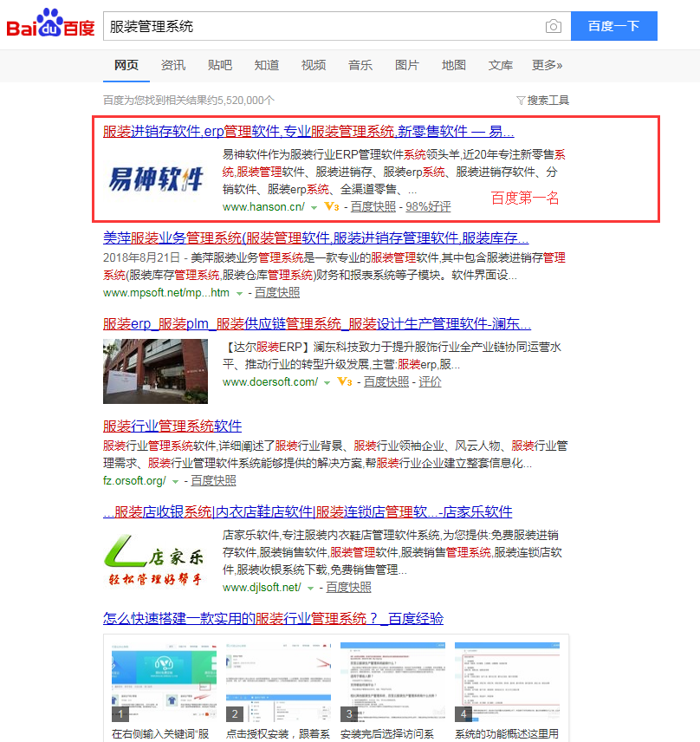Switch to the 图片 tab

pyautogui.click(x=407, y=65)
